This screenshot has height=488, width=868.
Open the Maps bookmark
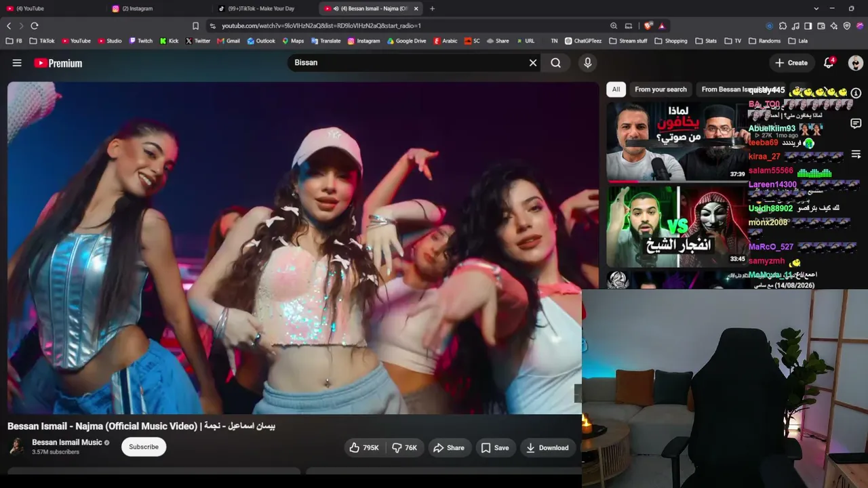tap(293, 41)
